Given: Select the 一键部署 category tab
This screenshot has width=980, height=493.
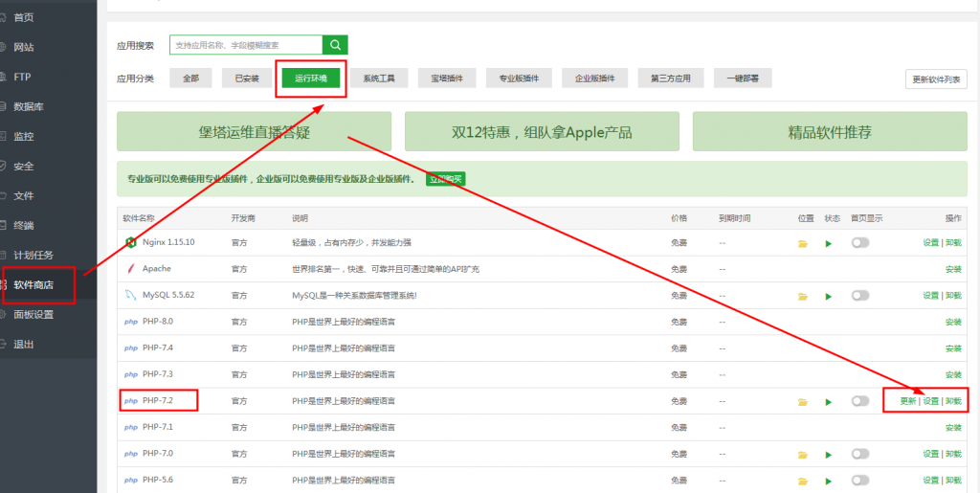Looking at the screenshot, I should 743,78.
